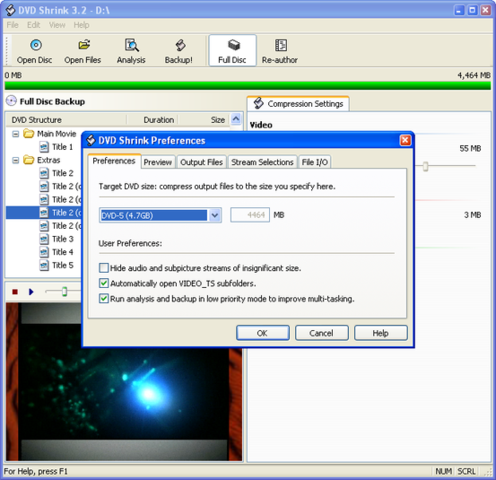The image size is (496, 480).
Task: Switch to Re-author mode
Action: (x=280, y=51)
